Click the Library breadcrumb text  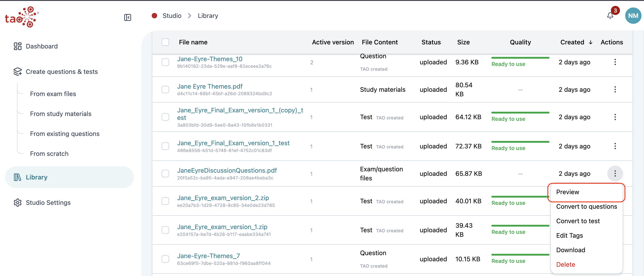click(208, 16)
